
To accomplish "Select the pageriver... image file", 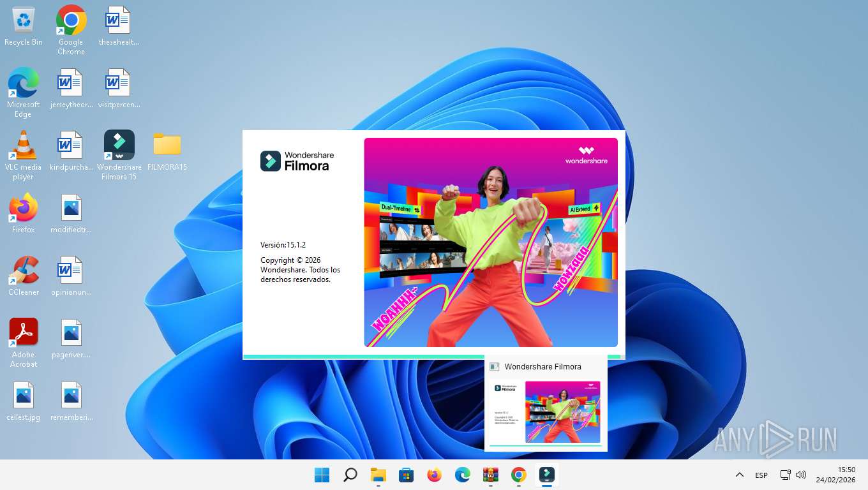I will [71, 339].
